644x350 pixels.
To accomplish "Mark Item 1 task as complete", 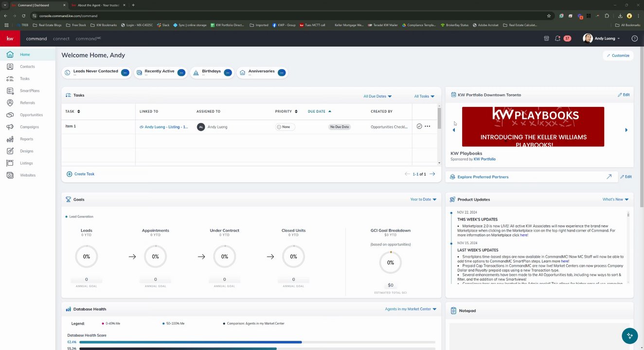I will pos(419,126).
